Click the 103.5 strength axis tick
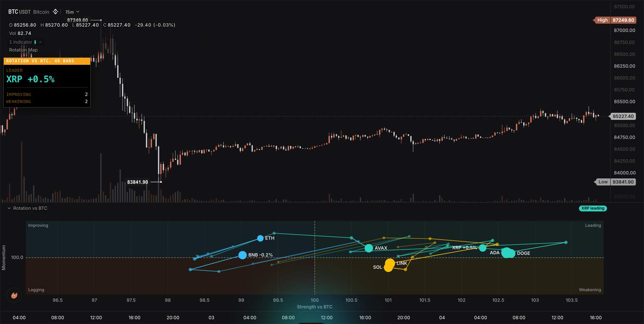This screenshot has height=324, width=644. pyautogui.click(x=572, y=300)
